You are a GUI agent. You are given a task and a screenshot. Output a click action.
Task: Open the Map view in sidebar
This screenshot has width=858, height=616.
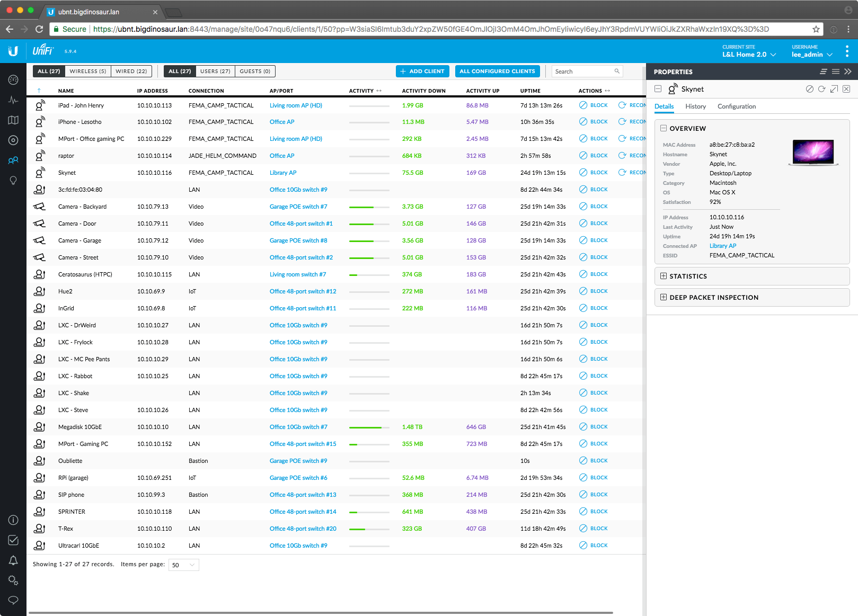[x=13, y=120]
